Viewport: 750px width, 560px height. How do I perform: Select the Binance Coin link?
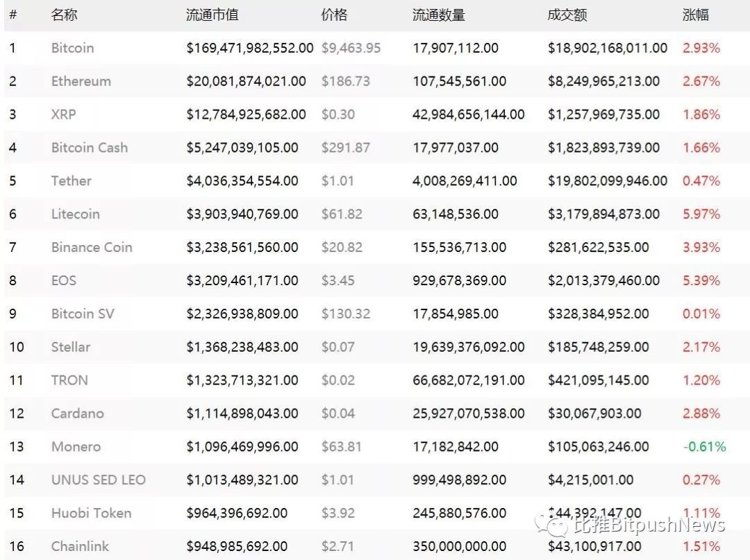pyautogui.click(x=91, y=248)
